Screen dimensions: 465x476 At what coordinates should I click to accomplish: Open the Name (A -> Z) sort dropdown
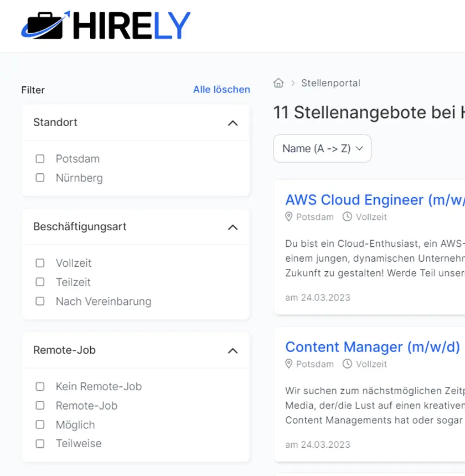pos(322,148)
